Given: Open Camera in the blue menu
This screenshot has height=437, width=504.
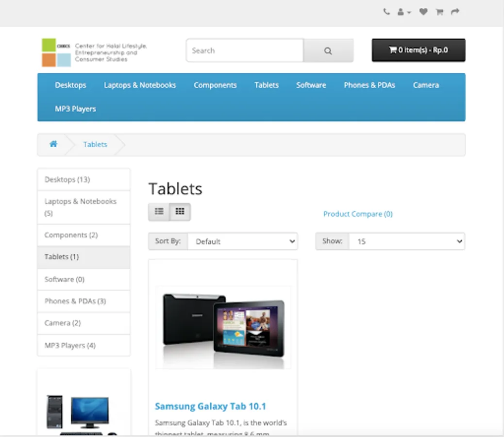Looking at the screenshot, I should click(x=426, y=85).
